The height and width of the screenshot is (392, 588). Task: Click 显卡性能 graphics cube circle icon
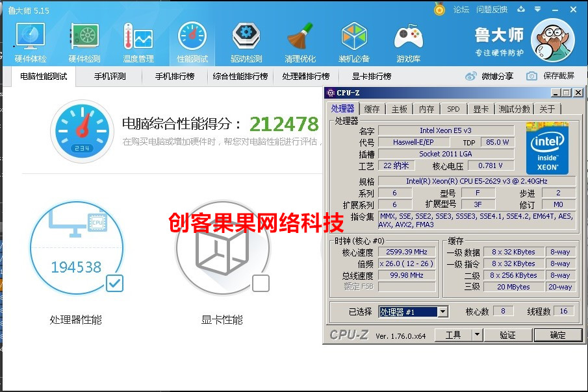223,247
